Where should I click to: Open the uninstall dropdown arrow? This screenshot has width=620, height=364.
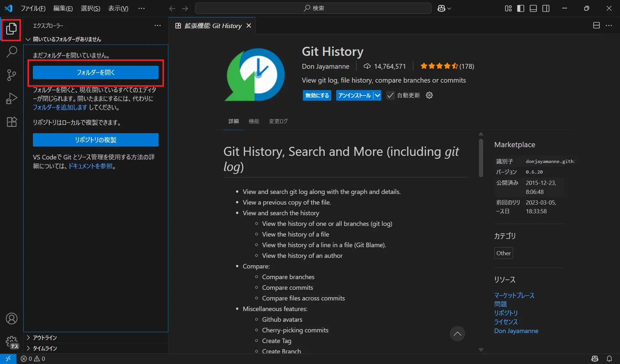[x=377, y=95]
